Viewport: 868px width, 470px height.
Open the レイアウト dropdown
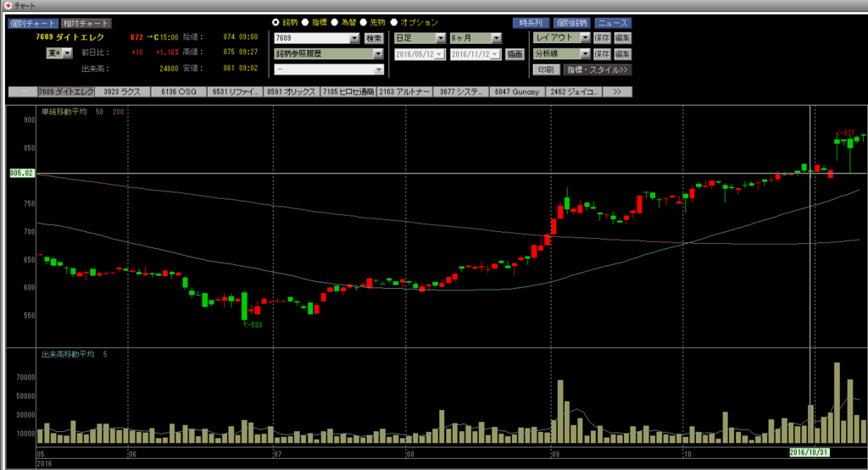(585, 37)
